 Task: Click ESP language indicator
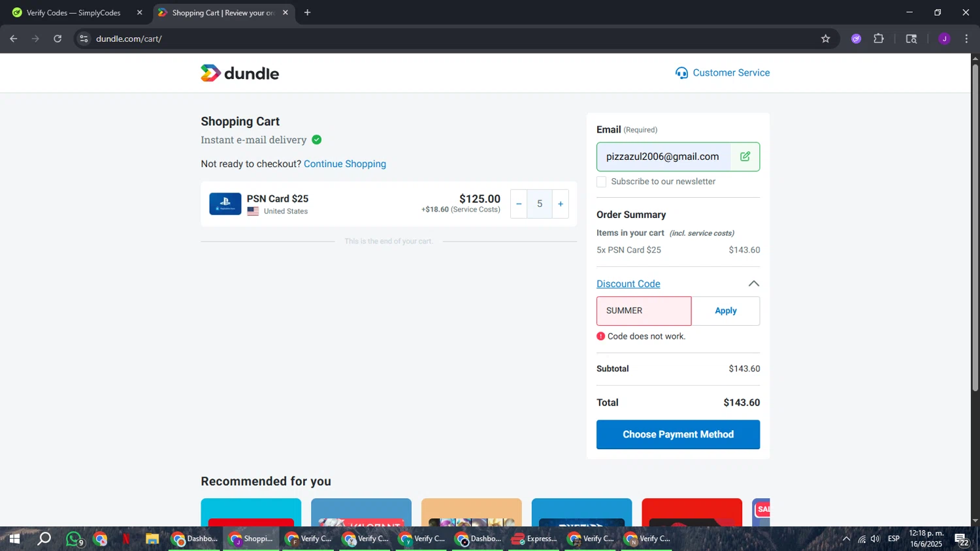[x=894, y=539]
